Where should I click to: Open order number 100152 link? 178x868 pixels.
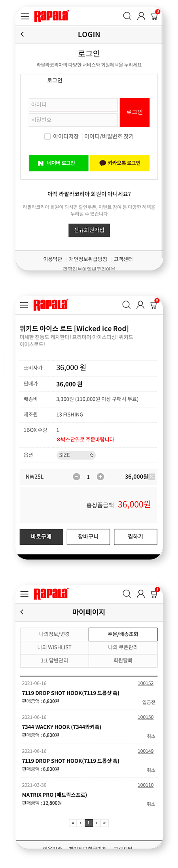click(x=146, y=683)
